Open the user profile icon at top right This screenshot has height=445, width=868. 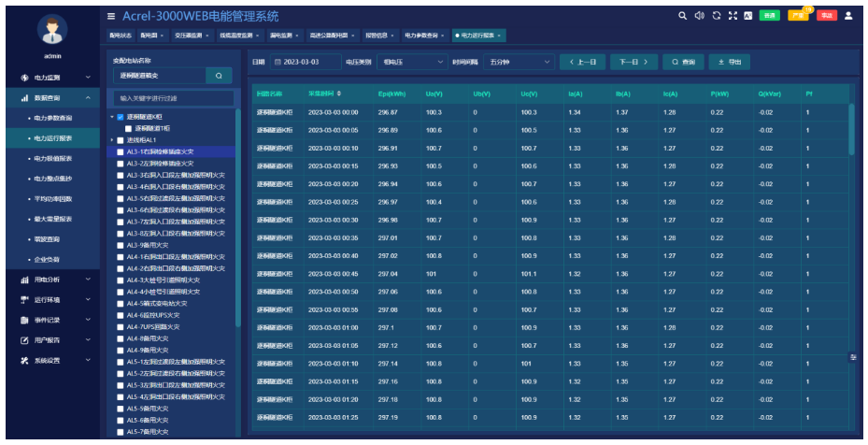click(848, 16)
